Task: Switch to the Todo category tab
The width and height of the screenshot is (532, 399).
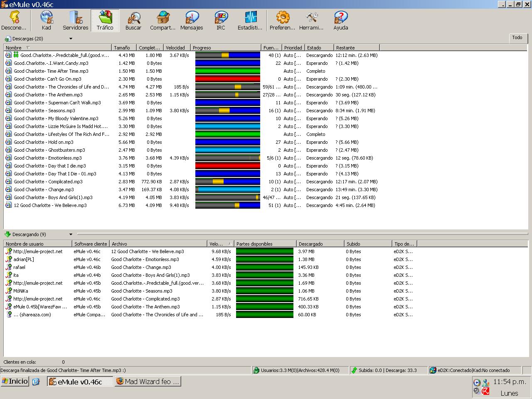Action: (x=517, y=38)
